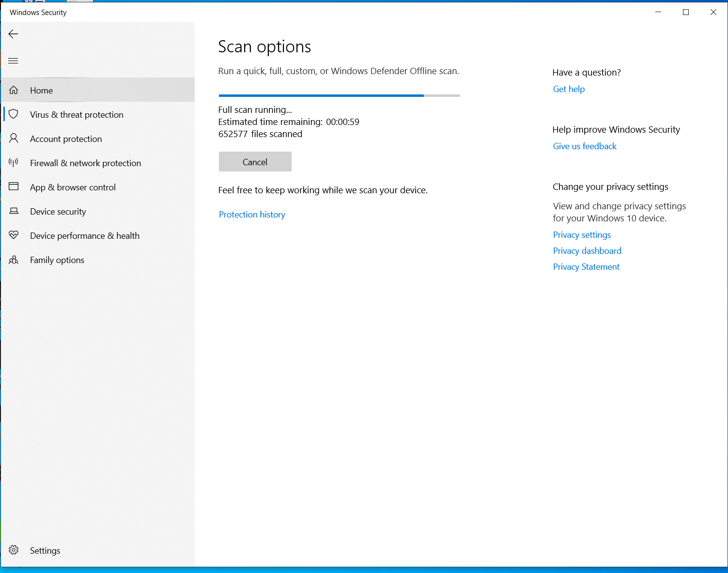Open Privacy settings link
This screenshot has width=728, height=573.
tap(582, 235)
